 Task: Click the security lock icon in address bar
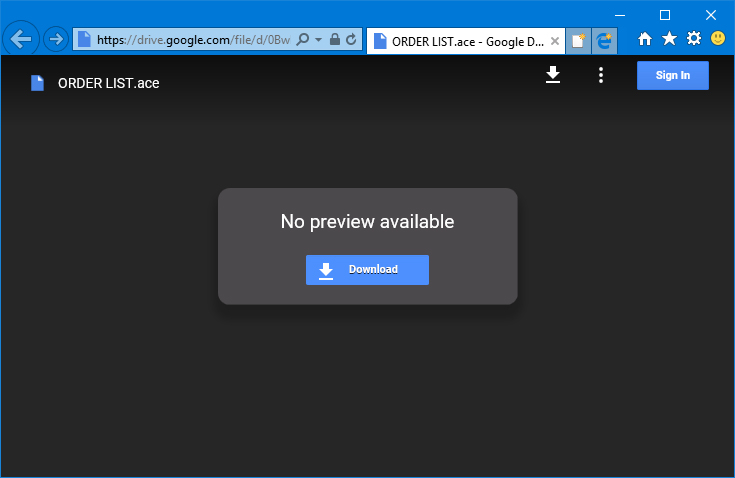coord(334,40)
